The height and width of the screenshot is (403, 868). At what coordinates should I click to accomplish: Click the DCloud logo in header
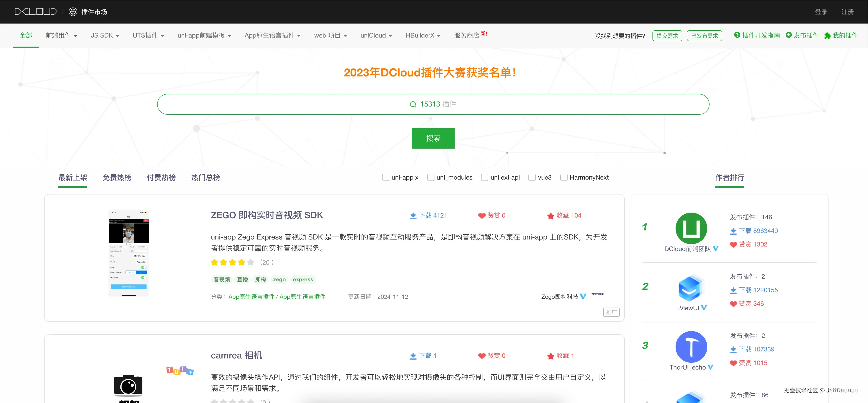(36, 12)
